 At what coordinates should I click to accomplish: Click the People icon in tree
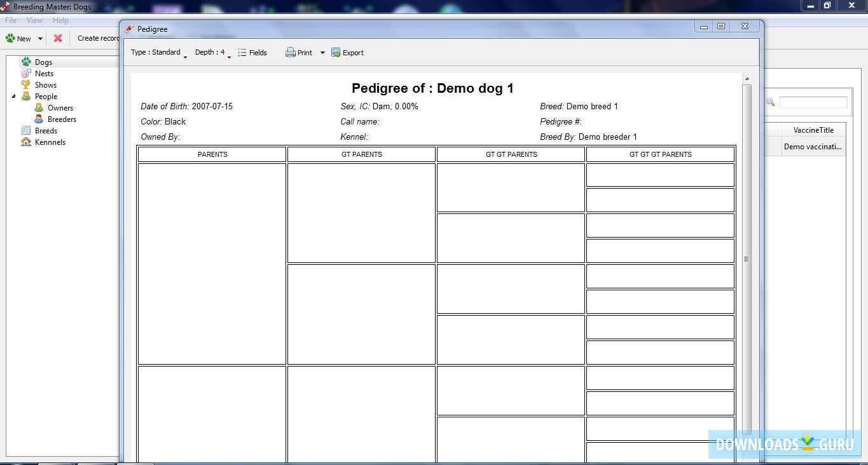click(26, 96)
